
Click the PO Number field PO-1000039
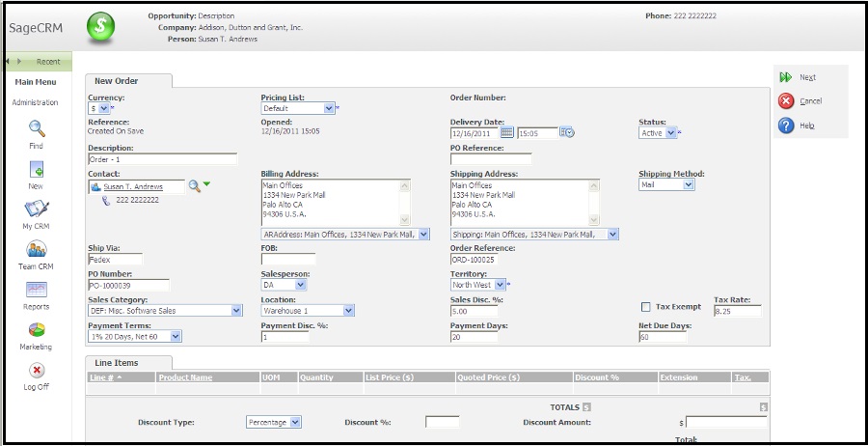(129, 285)
